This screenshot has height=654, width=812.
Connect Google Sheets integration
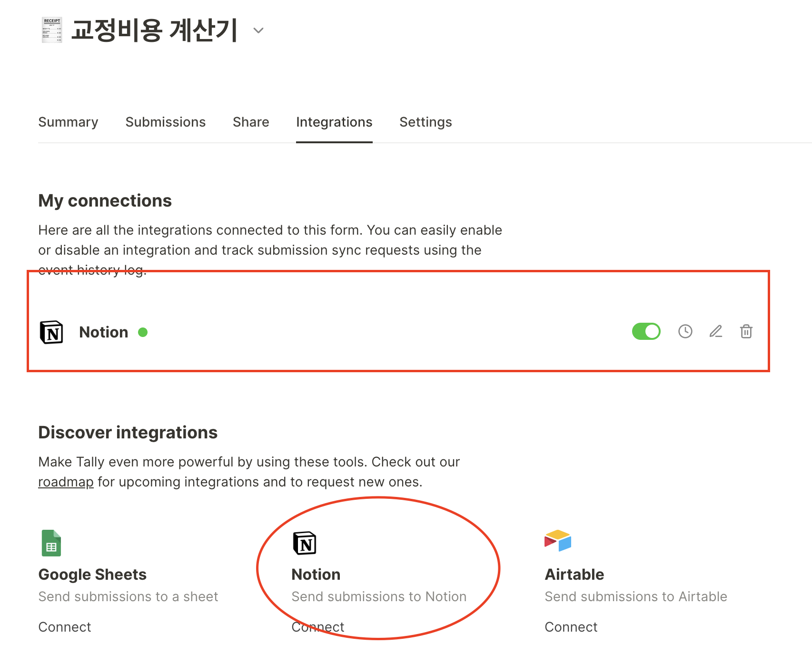[65, 627]
